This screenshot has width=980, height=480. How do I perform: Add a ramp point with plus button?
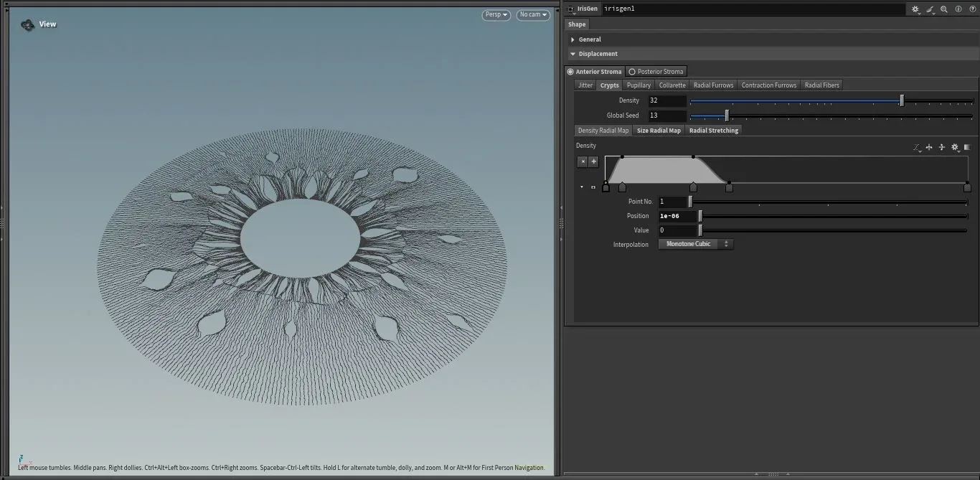[594, 161]
